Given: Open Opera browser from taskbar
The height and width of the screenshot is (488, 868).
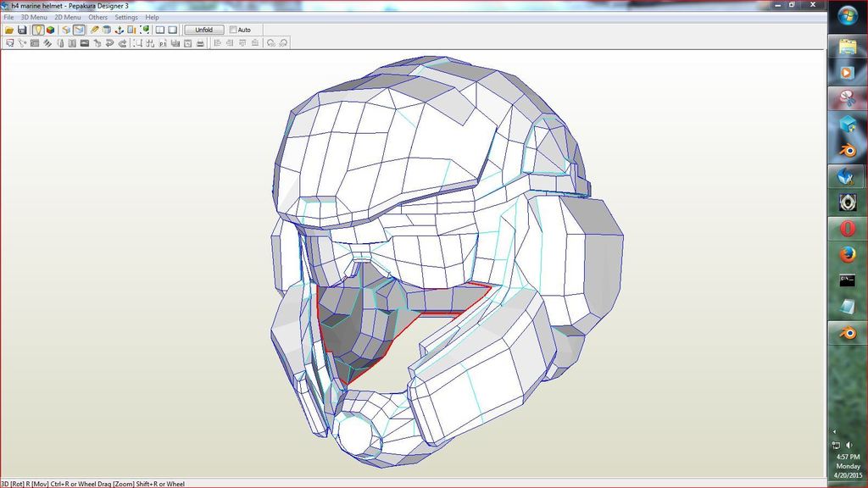Looking at the screenshot, I should click(848, 228).
